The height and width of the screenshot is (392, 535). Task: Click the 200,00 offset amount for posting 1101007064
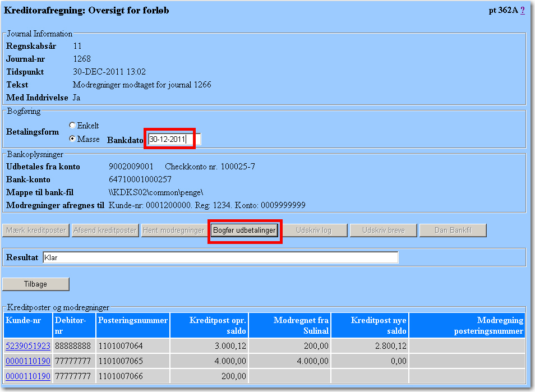pyautogui.click(x=290, y=346)
